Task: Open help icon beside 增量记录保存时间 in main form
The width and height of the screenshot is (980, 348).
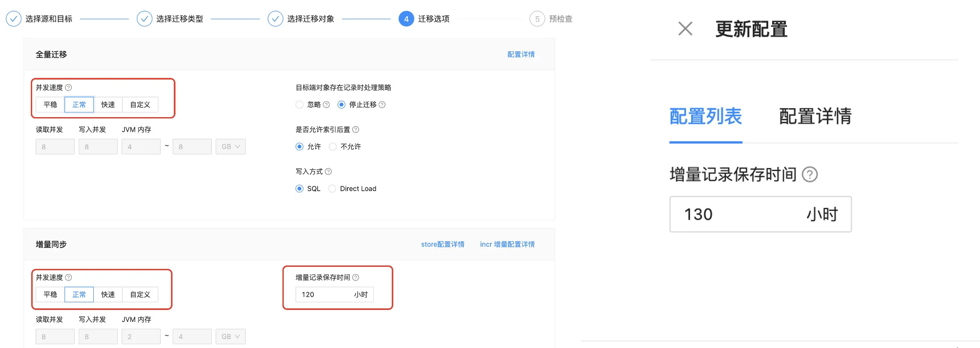Action: (x=356, y=277)
